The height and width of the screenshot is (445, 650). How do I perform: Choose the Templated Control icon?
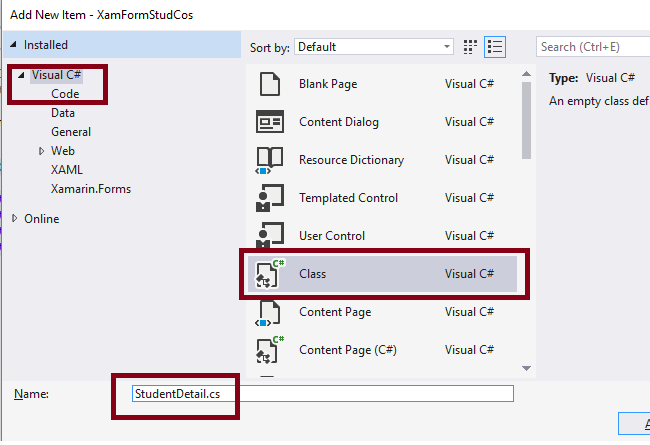click(x=270, y=198)
